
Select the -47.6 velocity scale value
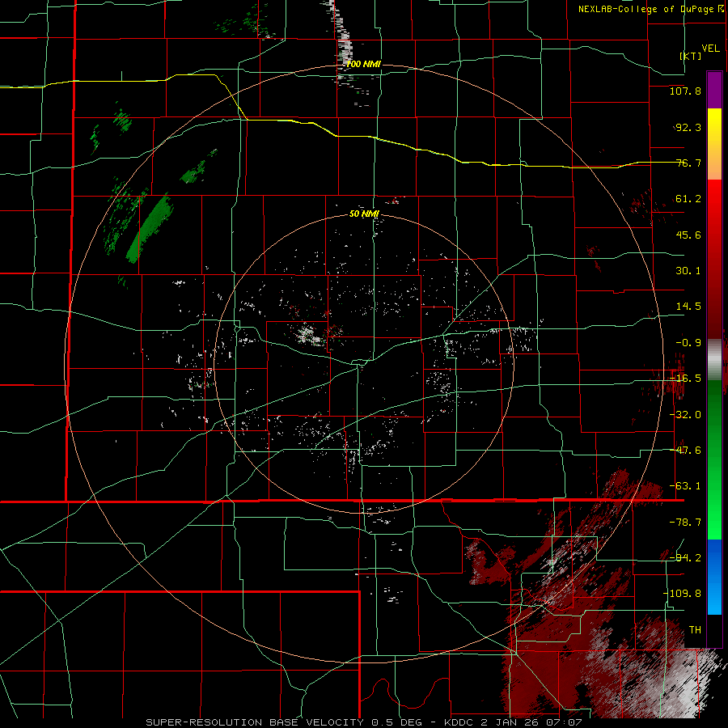685,451
